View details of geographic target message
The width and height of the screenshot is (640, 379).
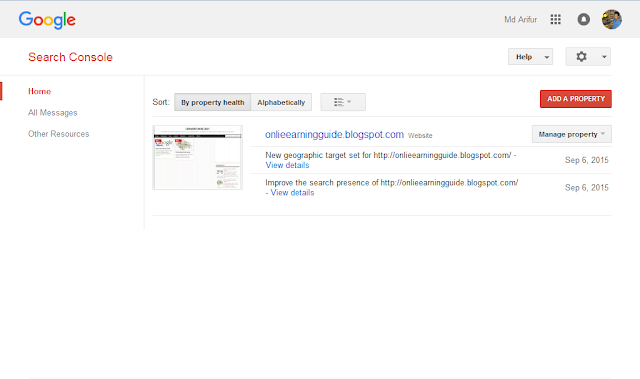(287, 165)
